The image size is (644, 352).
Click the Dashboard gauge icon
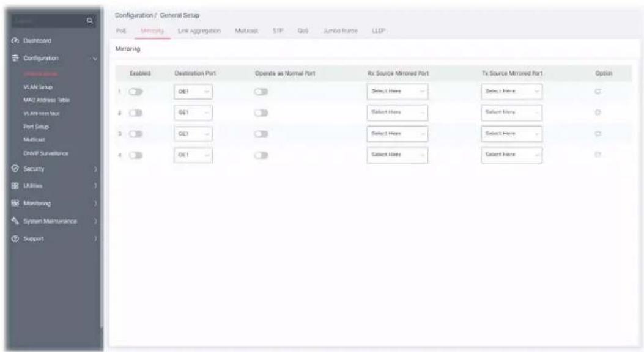click(15, 40)
